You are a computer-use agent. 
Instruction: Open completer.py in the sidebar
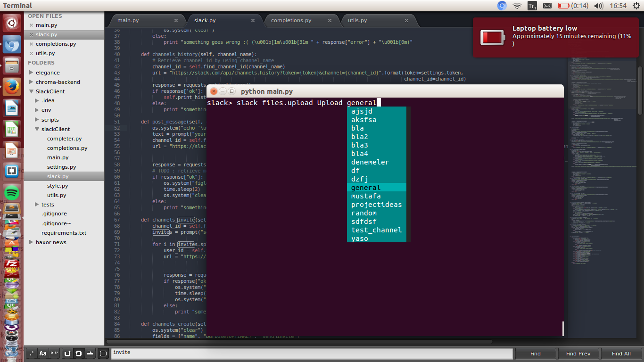[x=64, y=139]
